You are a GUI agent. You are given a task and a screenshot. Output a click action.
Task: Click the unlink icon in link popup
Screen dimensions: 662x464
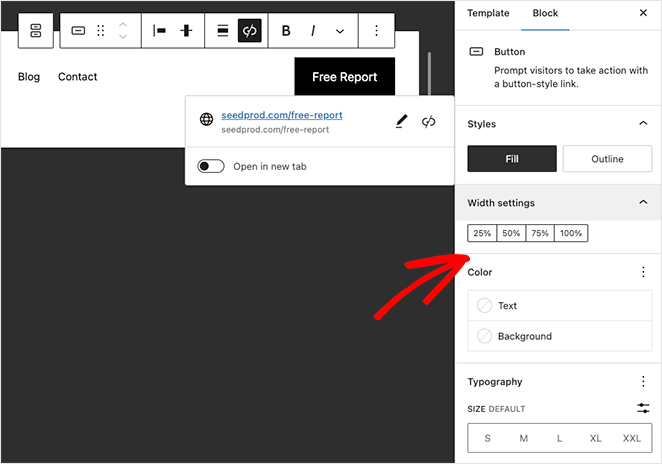pyautogui.click(x=429, y=121)
